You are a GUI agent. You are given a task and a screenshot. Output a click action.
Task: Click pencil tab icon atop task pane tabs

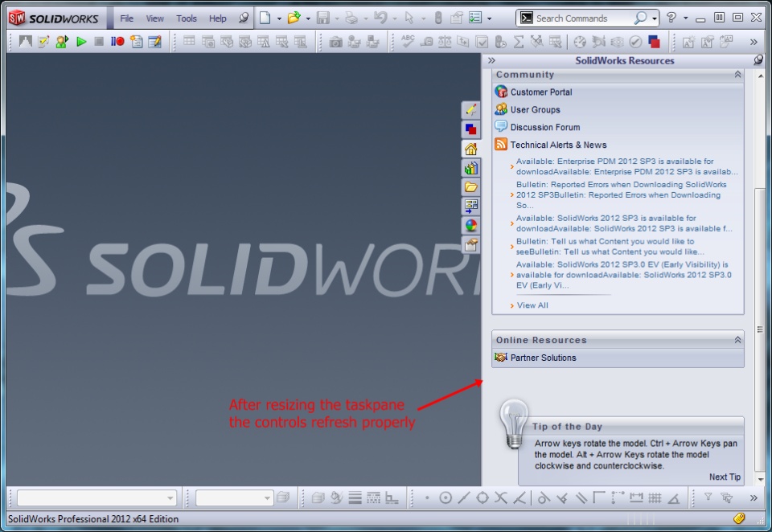(470, 110)
